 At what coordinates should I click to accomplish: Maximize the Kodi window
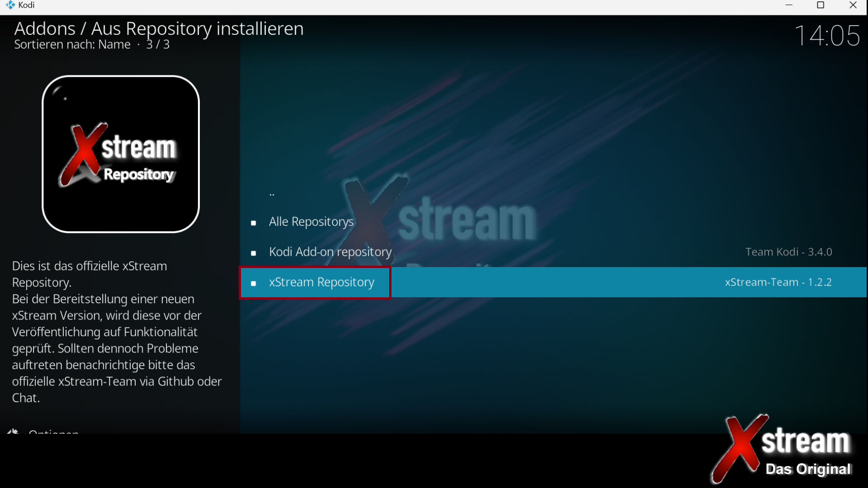(x=821, y=5)
